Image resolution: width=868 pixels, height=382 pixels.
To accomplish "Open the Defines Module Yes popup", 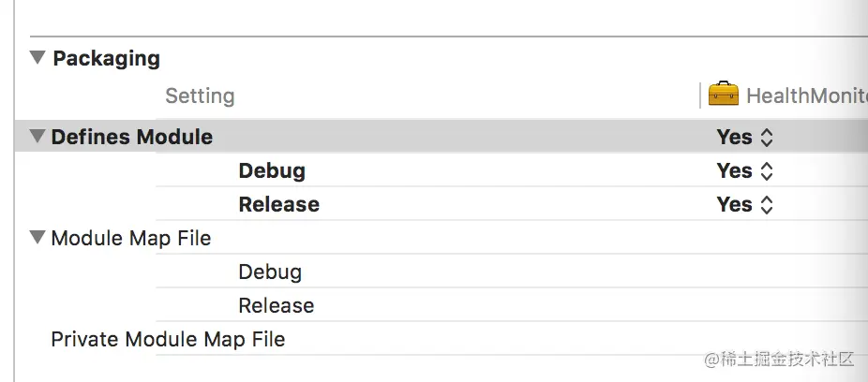I will [x=744, y=137].
